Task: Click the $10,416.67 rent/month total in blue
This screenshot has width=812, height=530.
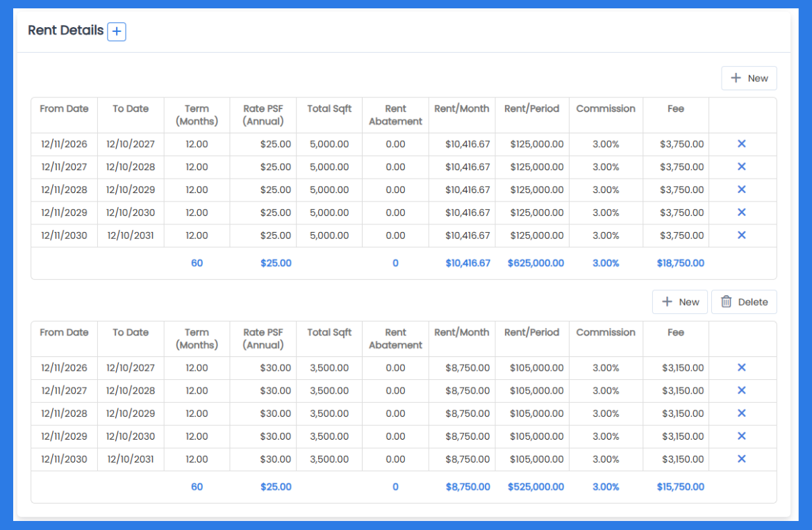Action: (x=467, y=263)
